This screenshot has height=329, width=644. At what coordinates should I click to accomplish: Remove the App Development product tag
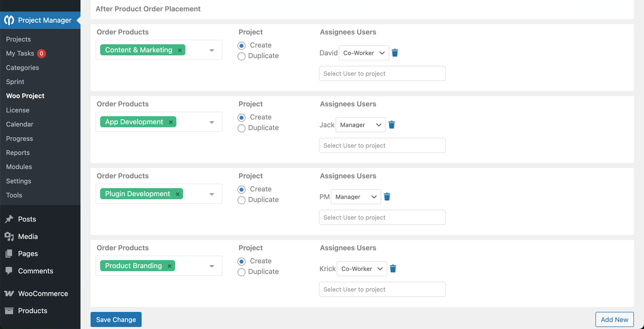click(171, 122)
